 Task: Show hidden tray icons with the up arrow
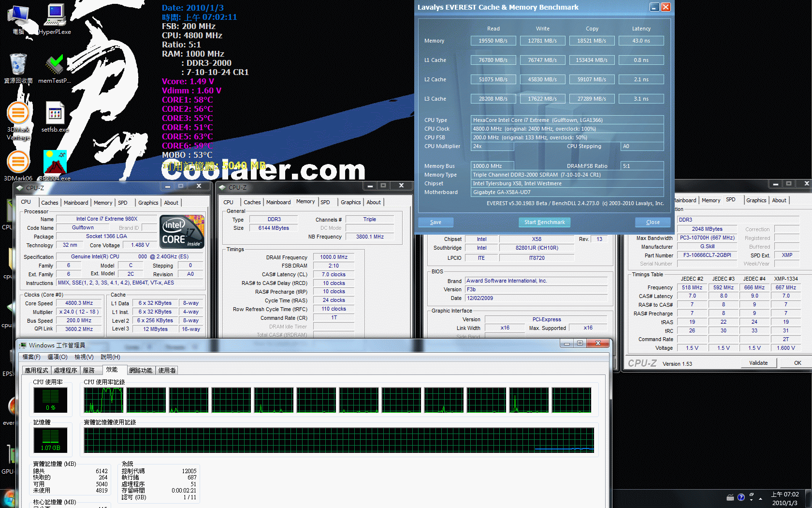tap(761, 498)
